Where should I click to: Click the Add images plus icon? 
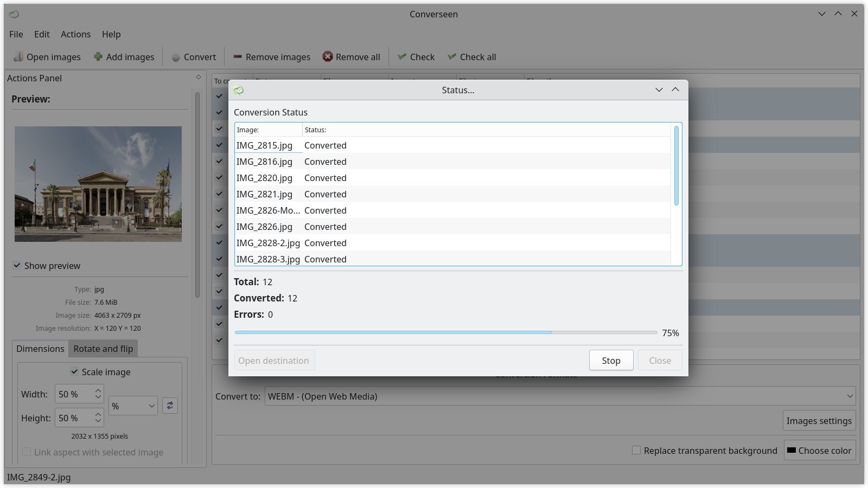coord(98,56)
